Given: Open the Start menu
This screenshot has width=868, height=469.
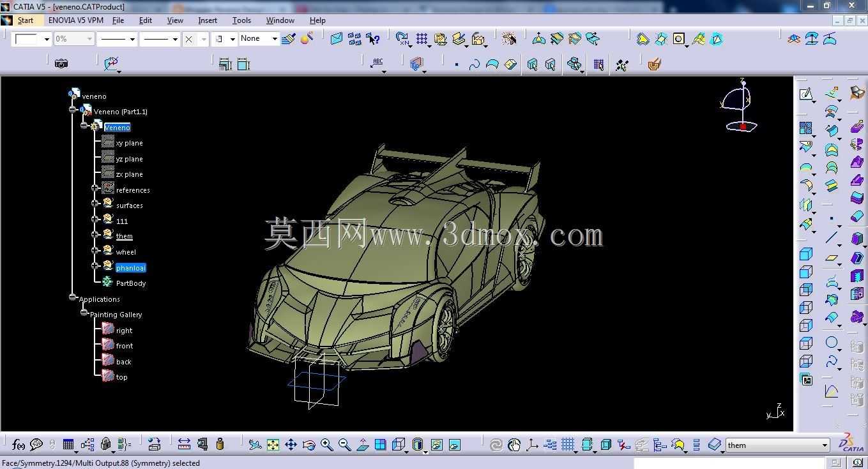Looking at the screenshot, I should (26, 20).
